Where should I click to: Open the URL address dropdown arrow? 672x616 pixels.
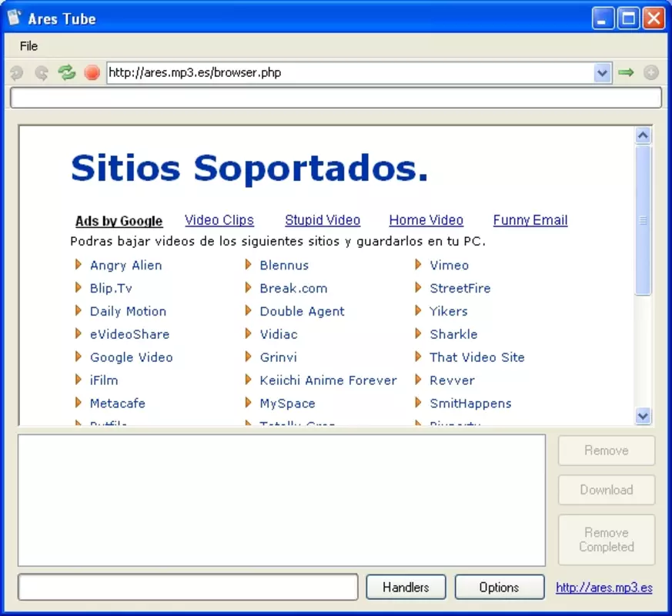[602, 73]
